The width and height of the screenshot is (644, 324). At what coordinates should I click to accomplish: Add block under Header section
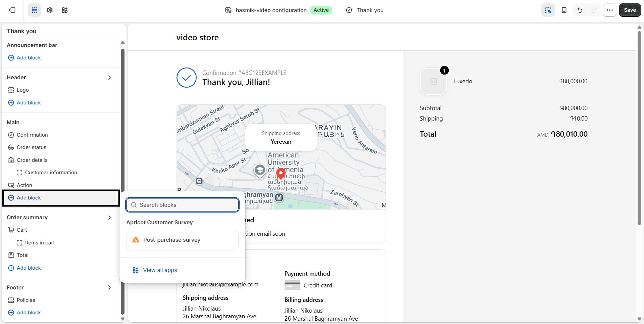24,103
